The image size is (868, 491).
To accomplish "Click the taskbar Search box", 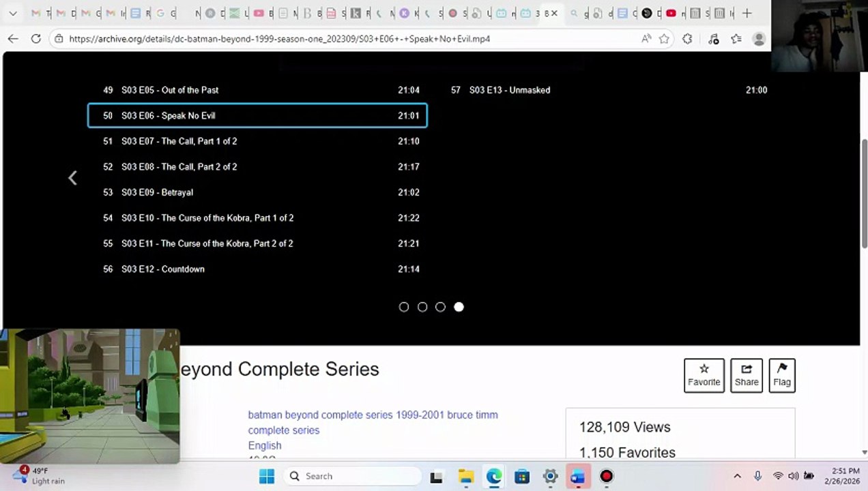I will tap(352, 476).
